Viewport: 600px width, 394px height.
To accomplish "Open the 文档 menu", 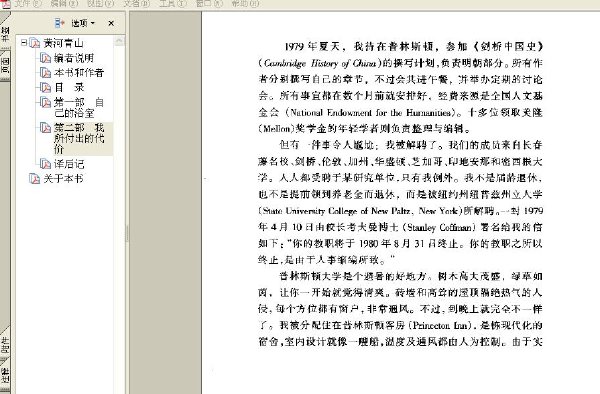I will tap(137, 4).
